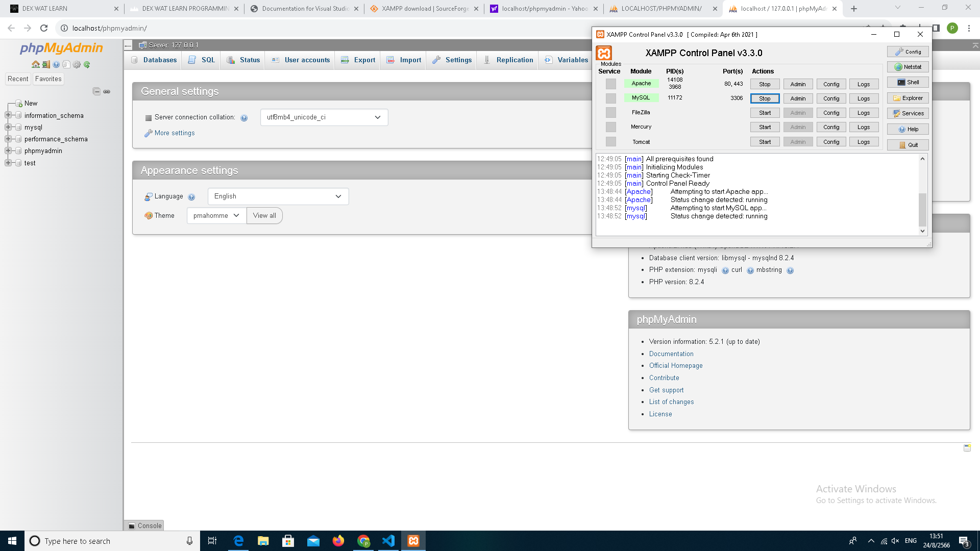Viewport: 980px width, 551px height.
Task: Click help icon next to mysqli extension
Action: pos(725,270)
